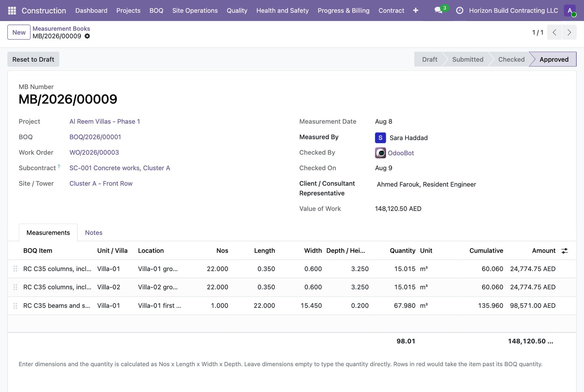
Task: Go to next record arrow
Action: tap(569, 32)
